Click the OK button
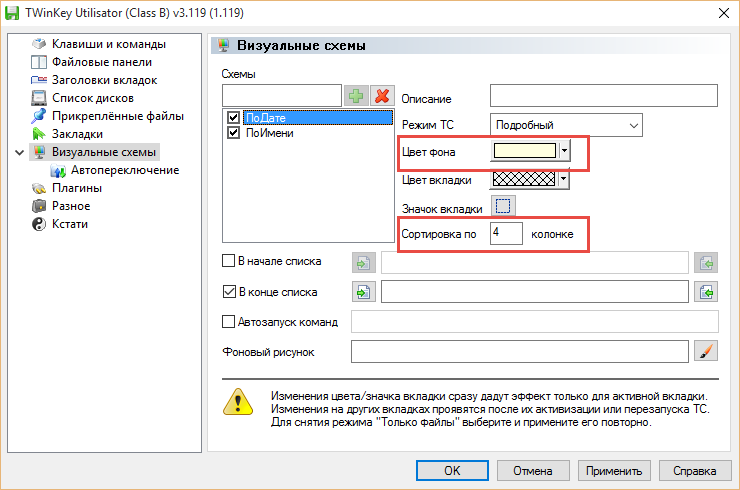 452,471
